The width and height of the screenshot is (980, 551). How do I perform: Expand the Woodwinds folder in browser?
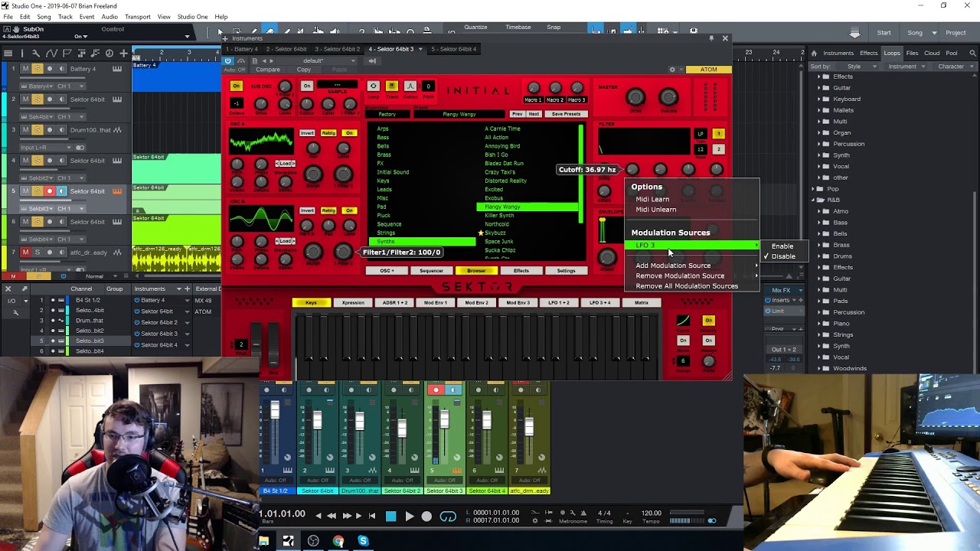coord(819,368)
